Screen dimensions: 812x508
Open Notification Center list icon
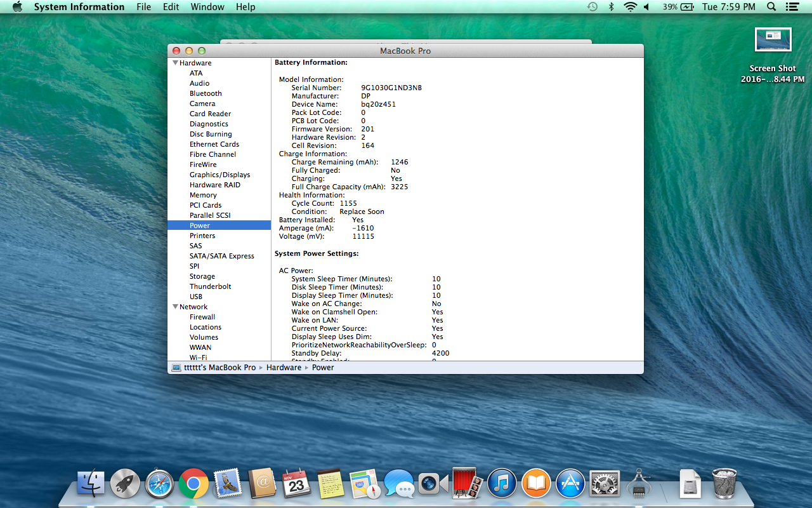pyautogui.click(x=792, y=7)
